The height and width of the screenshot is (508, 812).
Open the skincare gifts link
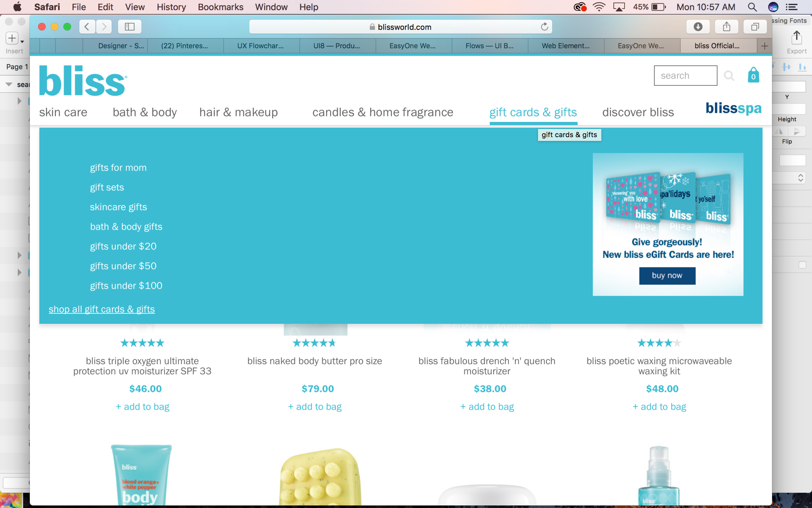(118, 207)
